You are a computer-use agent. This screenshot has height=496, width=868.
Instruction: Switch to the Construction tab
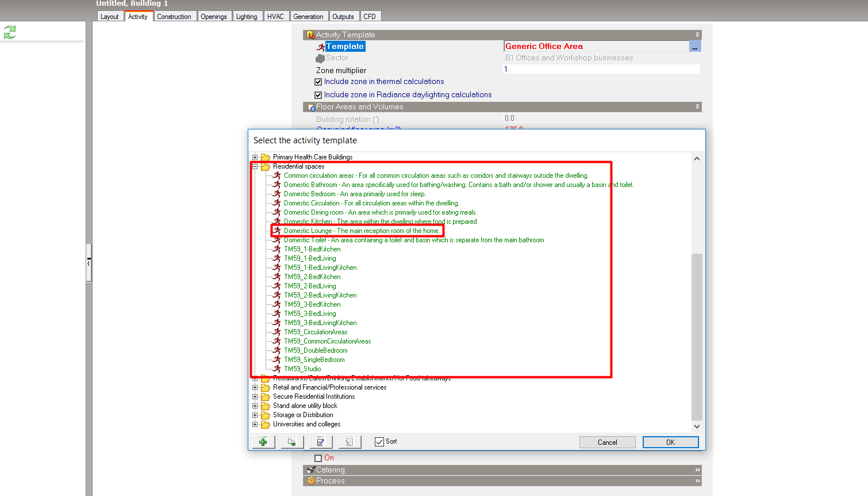click(x=174, y=17)
